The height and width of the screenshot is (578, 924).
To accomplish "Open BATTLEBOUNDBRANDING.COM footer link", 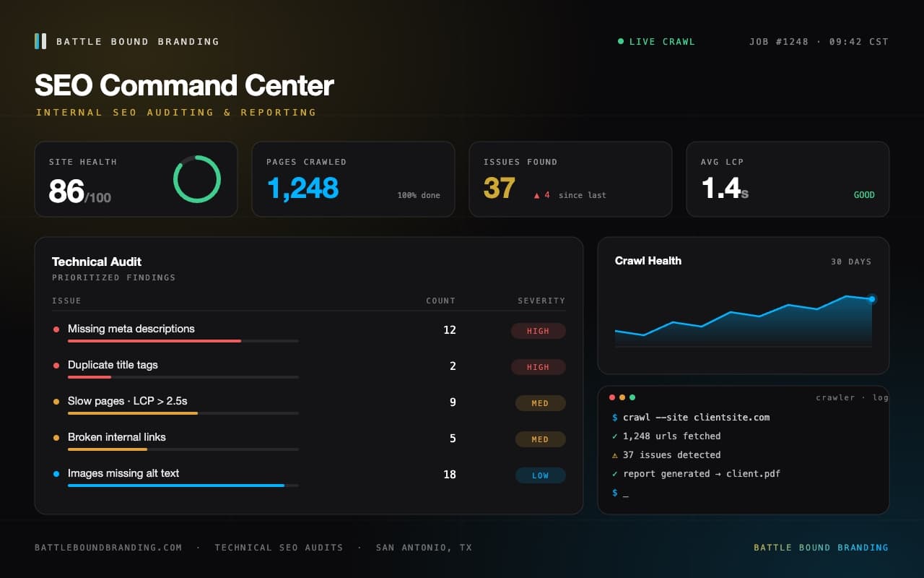I will coord(108,548).
